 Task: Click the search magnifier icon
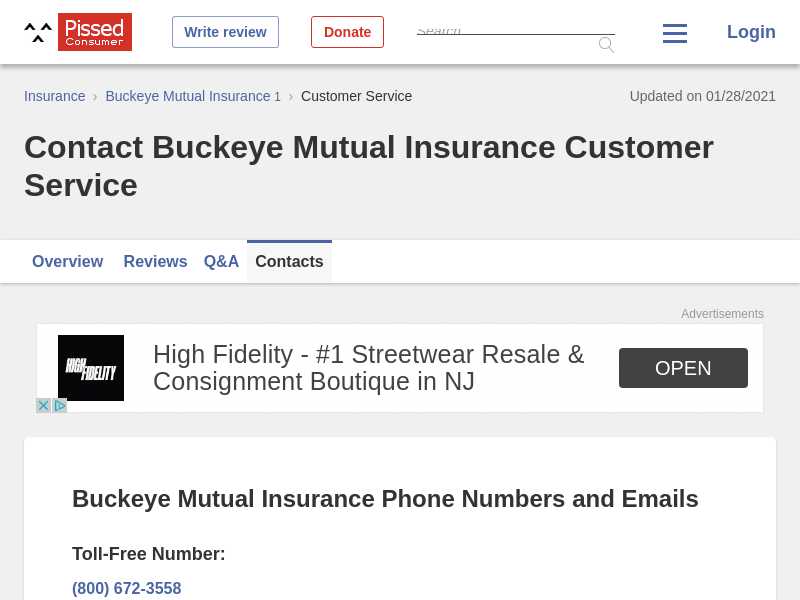point(606,44)
